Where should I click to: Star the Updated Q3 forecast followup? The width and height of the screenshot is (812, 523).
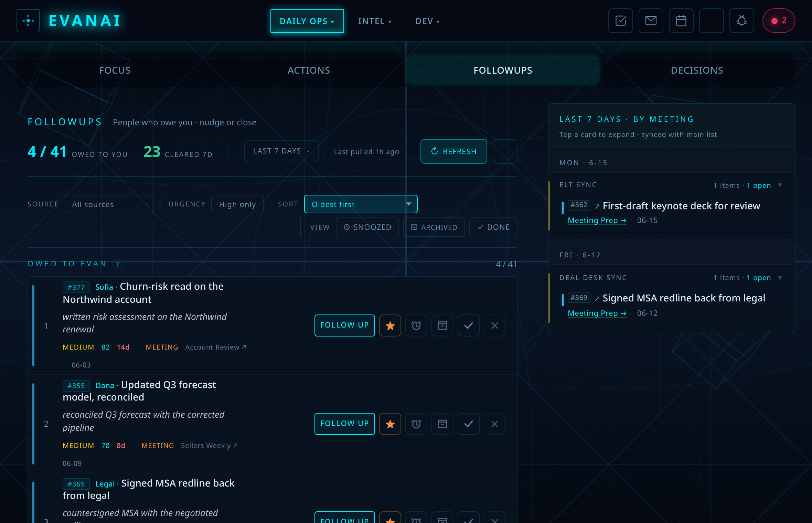click(390, 424)
